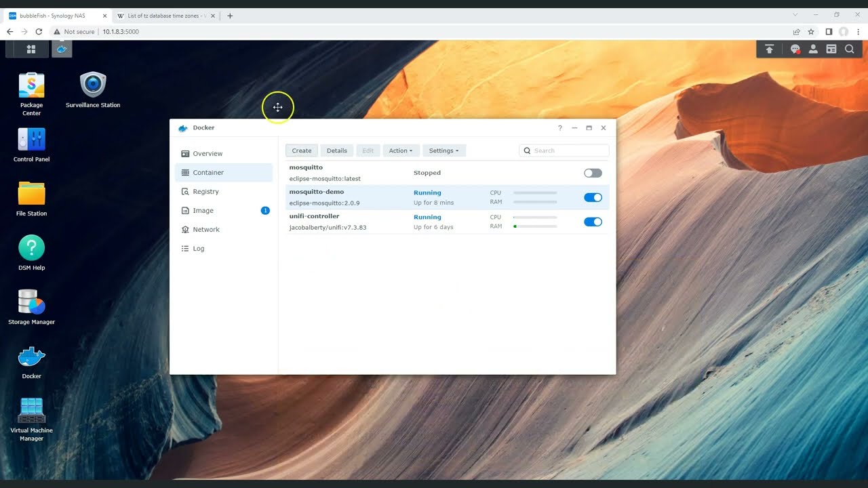Switch to the List of tz database time zones tab
The height and width of the screenshot is (488, 868).
click(x=166, y=16)
